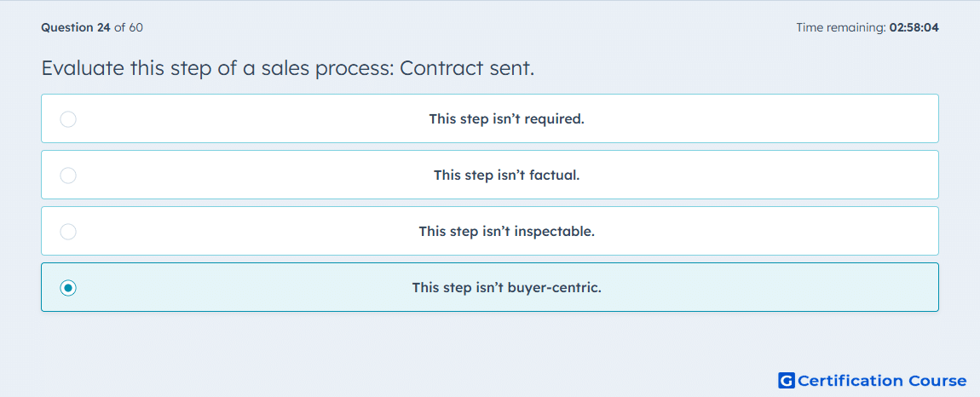
Task: Pick the "This step isn't factual." answer text
Action: (x=506, y=175)
